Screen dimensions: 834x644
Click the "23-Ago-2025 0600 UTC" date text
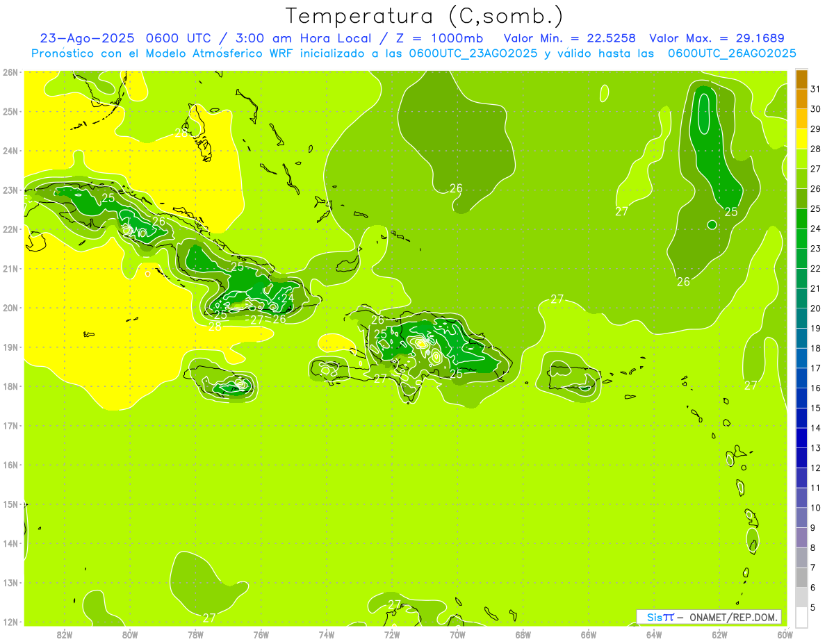coord(126,38)
